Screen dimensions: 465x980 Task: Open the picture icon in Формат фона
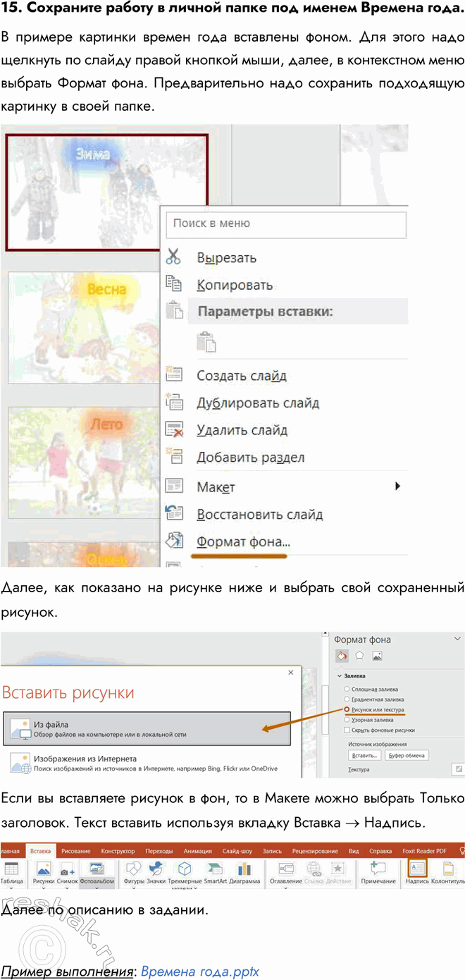pos(377,656)
